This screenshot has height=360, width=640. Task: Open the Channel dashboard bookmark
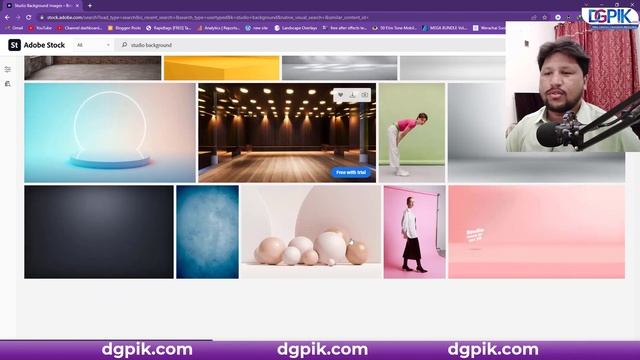click(x=80, y=28)
